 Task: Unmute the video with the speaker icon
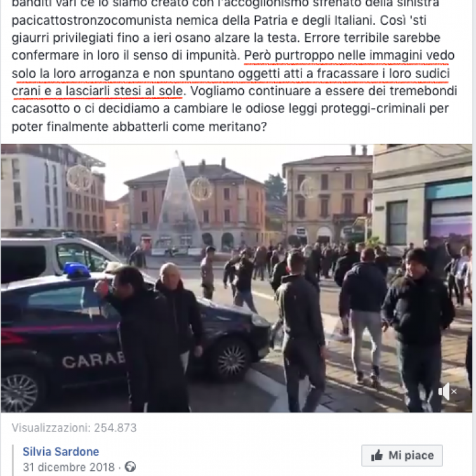(x=447, y=392)
